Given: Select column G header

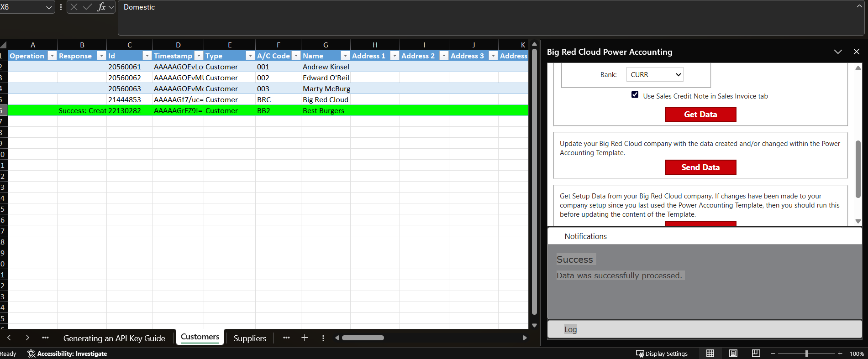Looking at the screenshot, I should coord(326,45).
